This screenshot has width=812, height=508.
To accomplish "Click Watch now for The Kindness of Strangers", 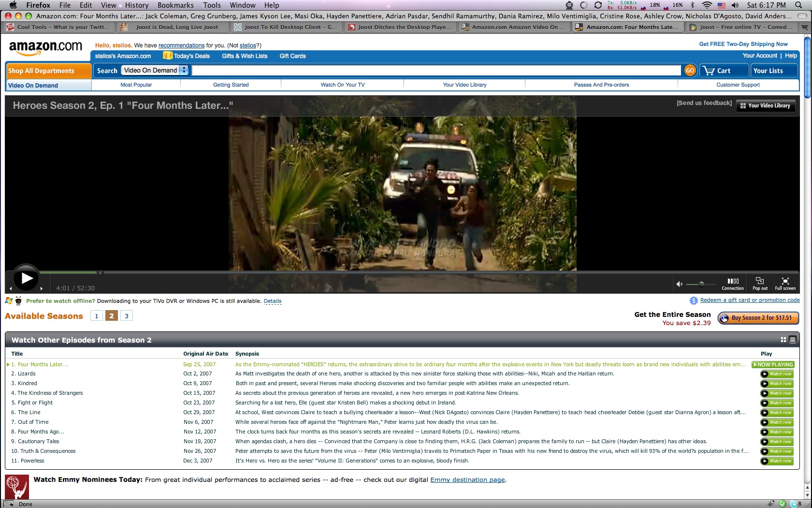I will pyautogui.click(x=777, y=393).
